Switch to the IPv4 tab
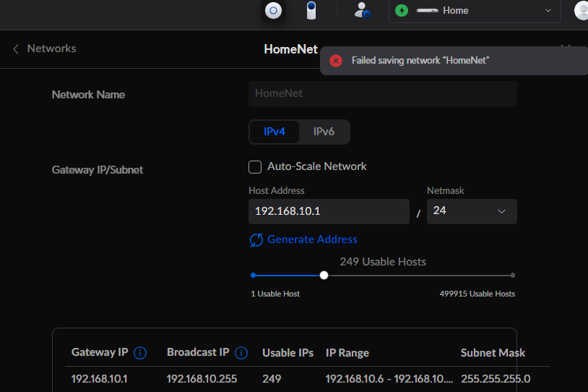The height and width of the screenshot is (392, 588). tap(274, 132)
